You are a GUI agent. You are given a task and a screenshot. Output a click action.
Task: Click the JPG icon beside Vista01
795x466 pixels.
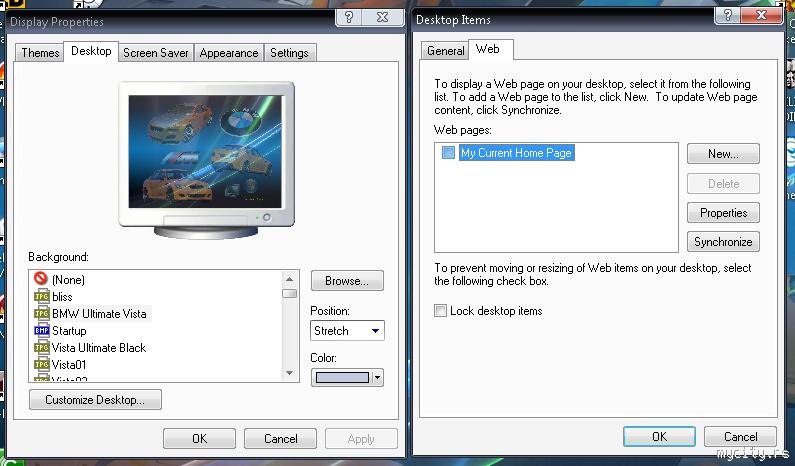(41, 364)
